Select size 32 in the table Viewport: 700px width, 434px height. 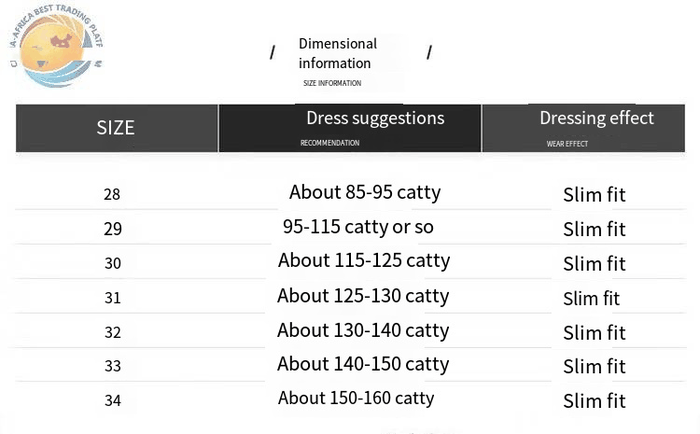tap(112, 332)
